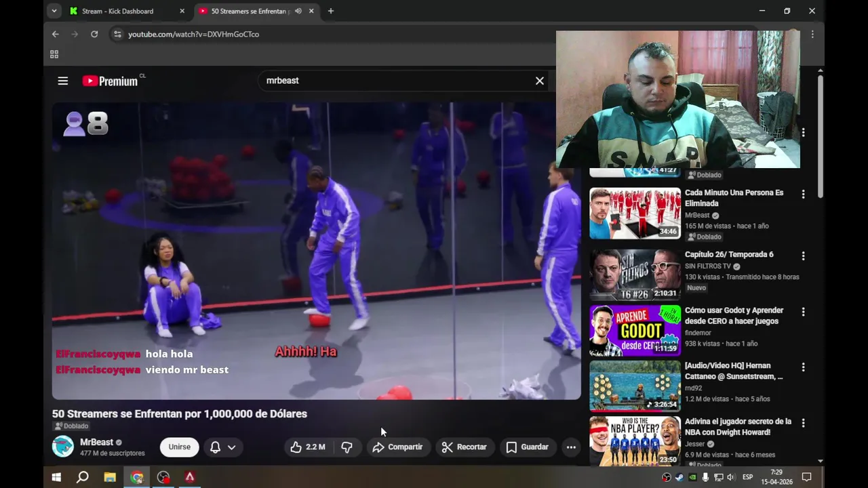
Task: View site information icon in address bar
Action: (x=117, y=34)
